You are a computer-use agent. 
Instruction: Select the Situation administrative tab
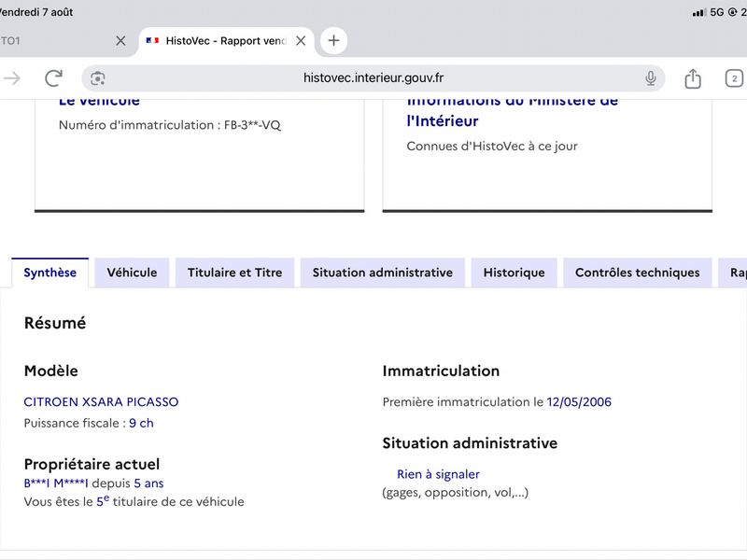[x=383, y=273]
